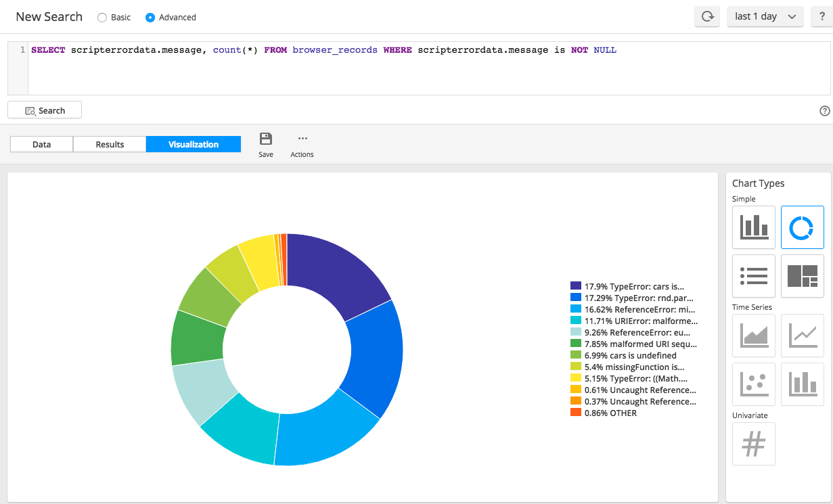The height and width of the screenshot is (504, 833).
Task: Choose the list chart type icon
Action: [x=754, y=276]
